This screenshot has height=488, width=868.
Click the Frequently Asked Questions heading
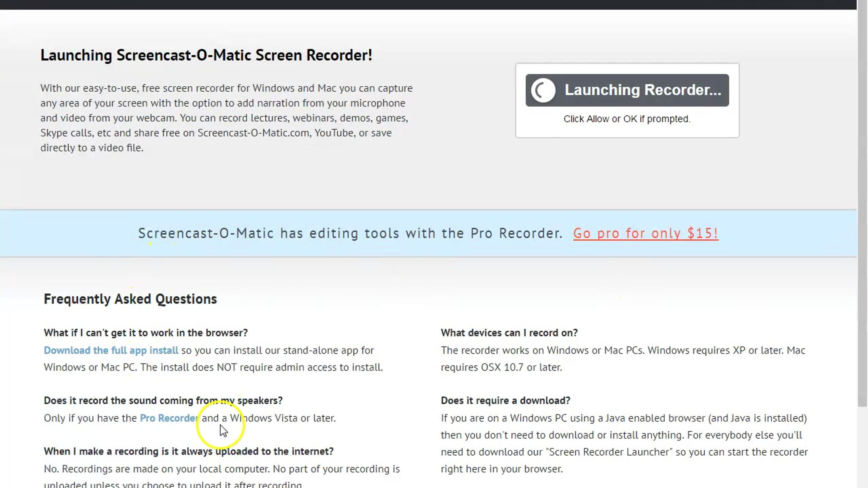(x=130, y=299)
